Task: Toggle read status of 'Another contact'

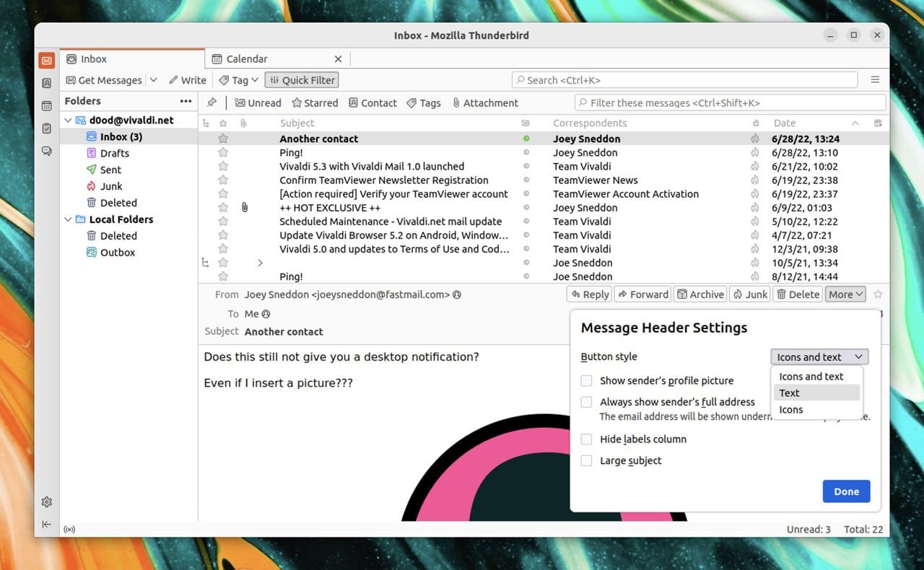Action: (x=526, y=139)
